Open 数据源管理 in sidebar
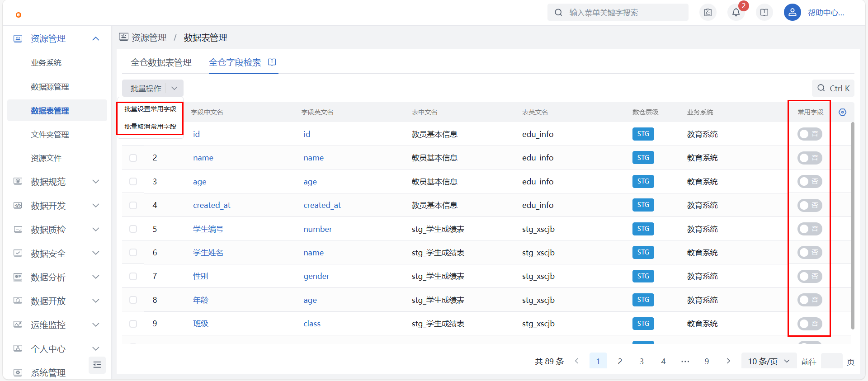This screenshot has width=868, height=381. point(50,87)
